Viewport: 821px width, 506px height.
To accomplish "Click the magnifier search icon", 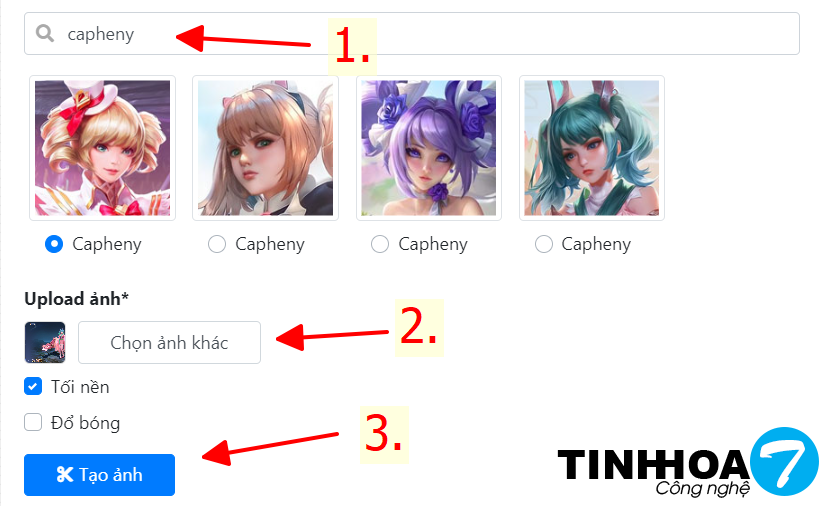I will coord(45,34).
